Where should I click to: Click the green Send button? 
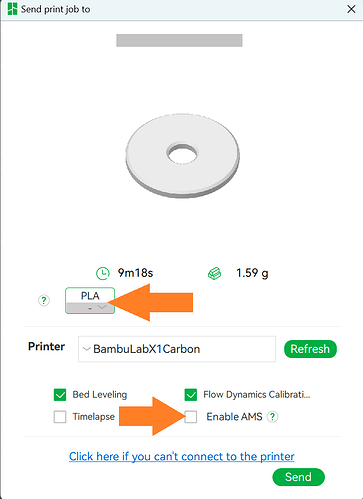coord(298,477)
